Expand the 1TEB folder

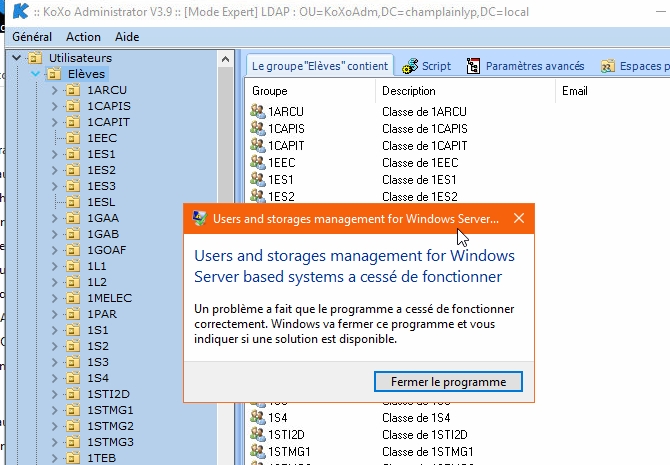point(54,458)
